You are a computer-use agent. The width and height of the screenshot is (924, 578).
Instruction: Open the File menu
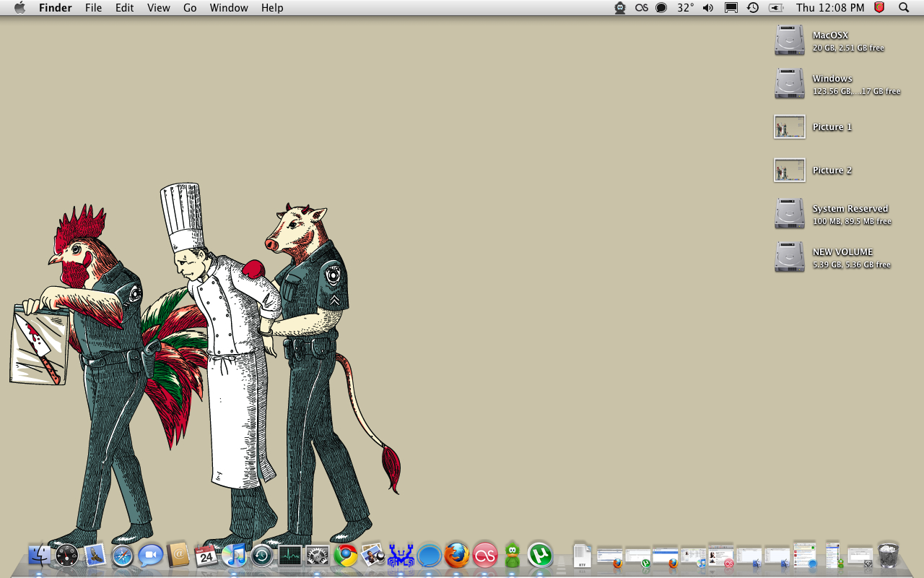click(x=93, y=7)
